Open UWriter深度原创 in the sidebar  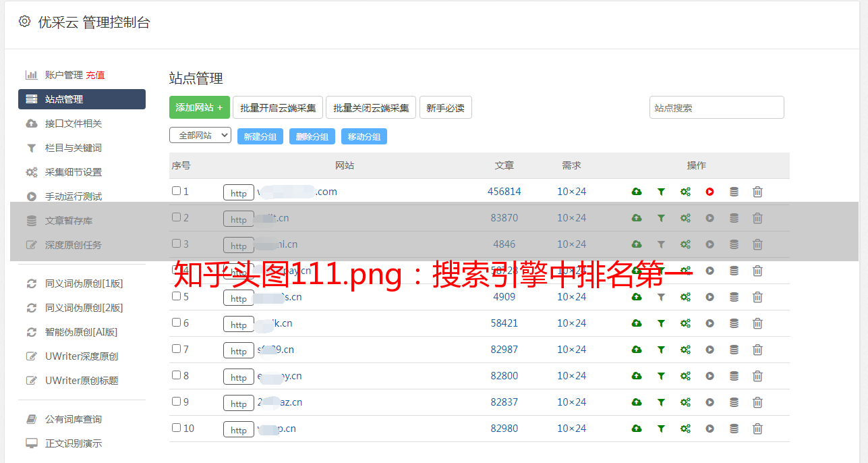click(x=82, y=356)
